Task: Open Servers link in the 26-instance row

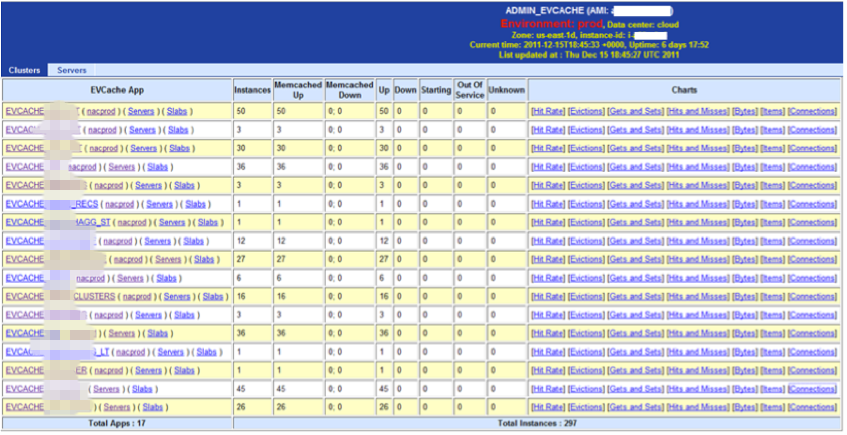Action: click(x=117, y=407)
